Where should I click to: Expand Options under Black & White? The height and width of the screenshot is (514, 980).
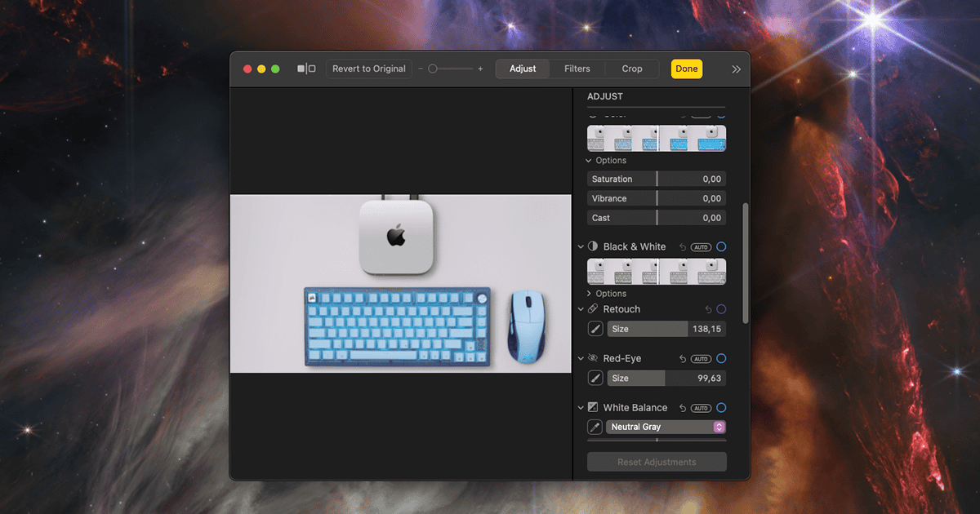607,294
